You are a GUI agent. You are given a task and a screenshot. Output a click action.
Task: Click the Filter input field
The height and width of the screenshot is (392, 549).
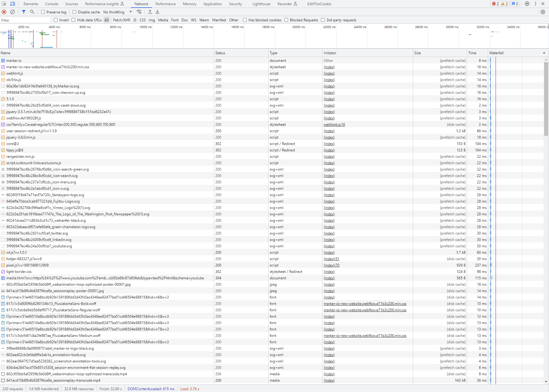24,20
